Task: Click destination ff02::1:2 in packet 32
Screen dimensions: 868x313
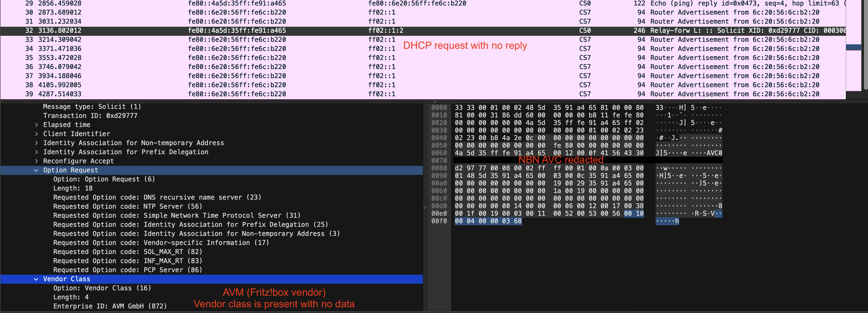Action: pyautogui.click(x=385, y=31)
